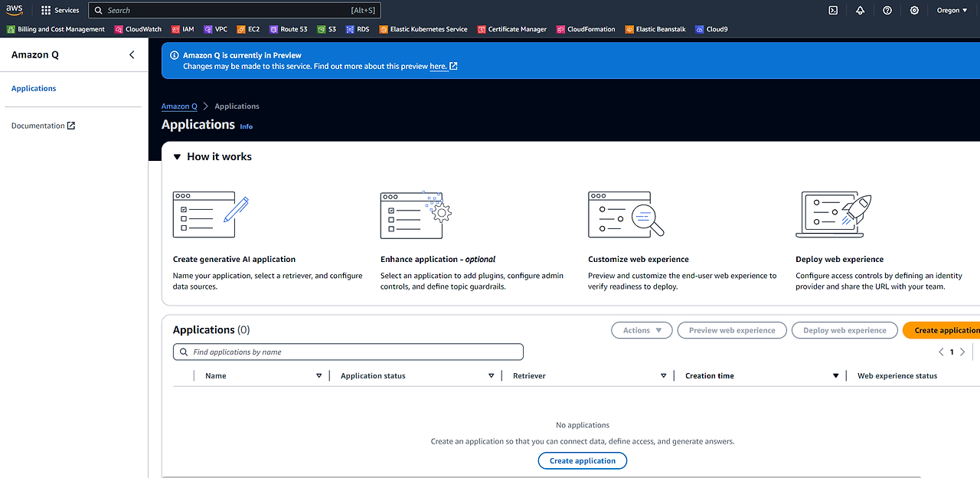Viewport: 980px width, 478px height.
Task: Open the CloudFormation shortcut
Action: [586, 29]
